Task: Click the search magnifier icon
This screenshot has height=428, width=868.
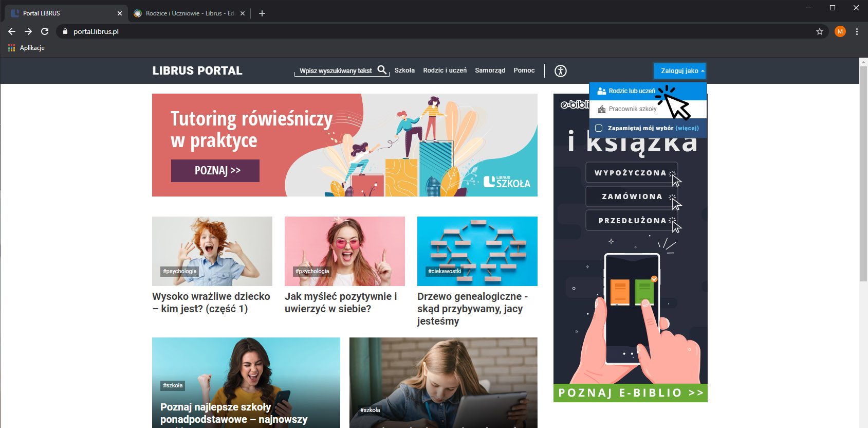Action: click(382, 70)
